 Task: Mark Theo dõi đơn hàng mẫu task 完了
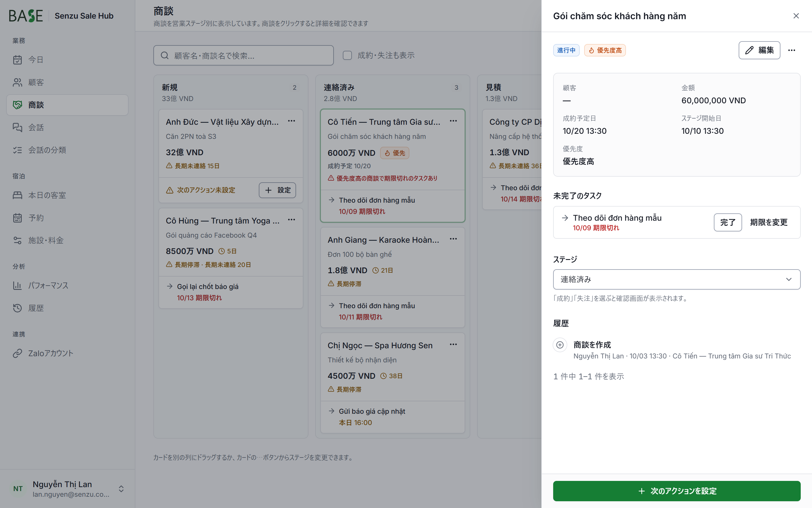click(x=727, y=222)
